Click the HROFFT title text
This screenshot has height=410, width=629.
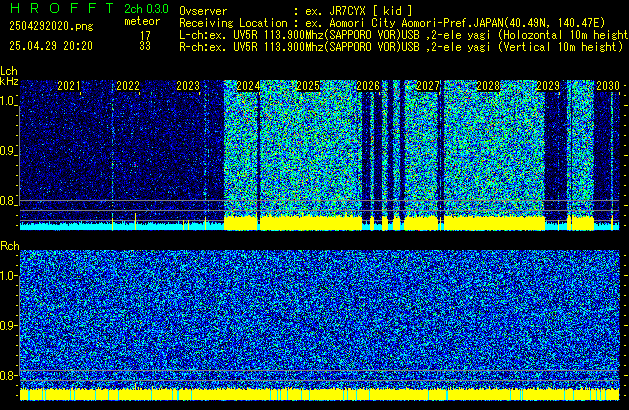[63, 8]
